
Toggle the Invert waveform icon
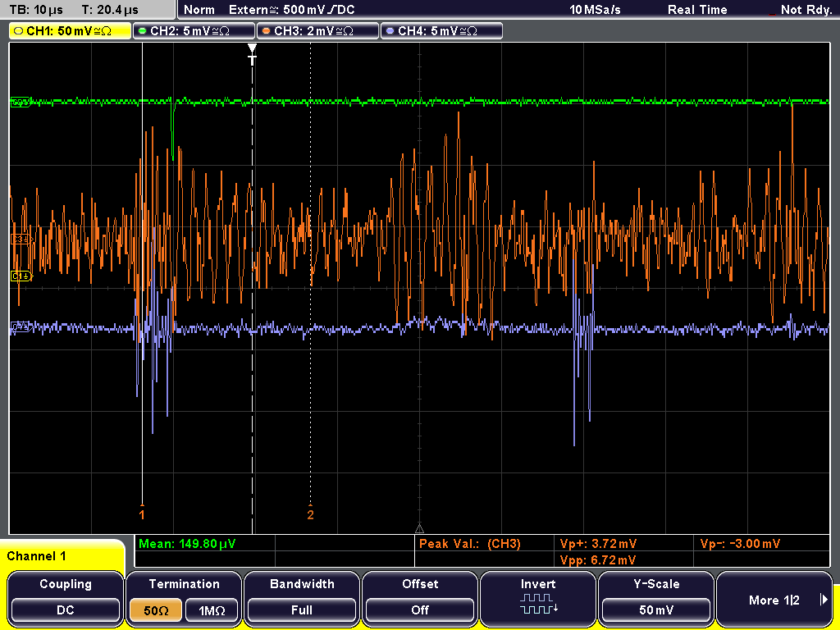click(x=538, y=603)
